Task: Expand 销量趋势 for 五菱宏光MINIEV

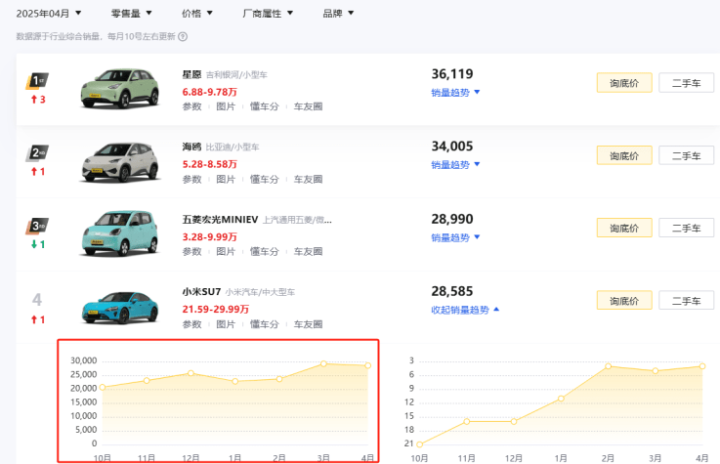Action: tap(456, 238)
